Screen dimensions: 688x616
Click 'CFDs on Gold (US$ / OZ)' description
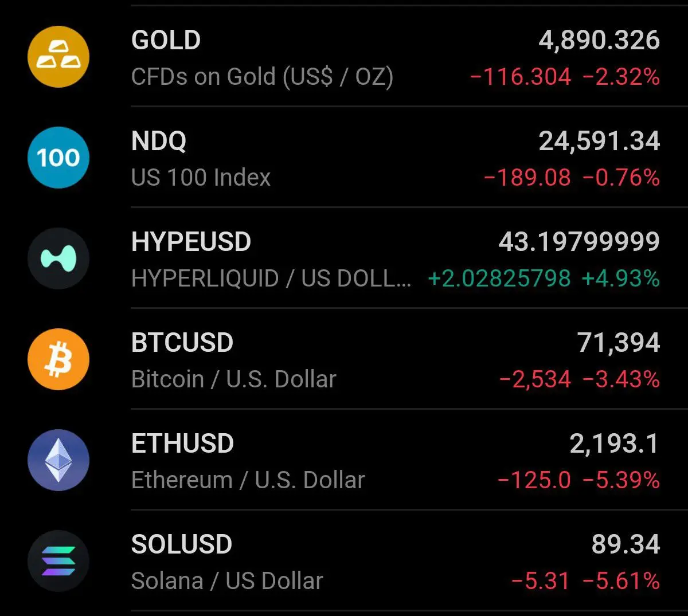point(263,77)
